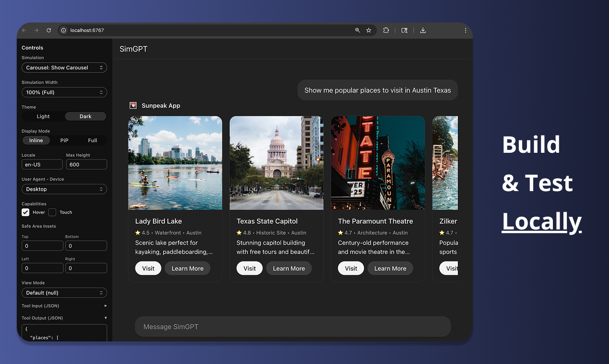This screenshot has height=364, width=609.
Task: Switch theme to Light
Action: coord(43,116)
